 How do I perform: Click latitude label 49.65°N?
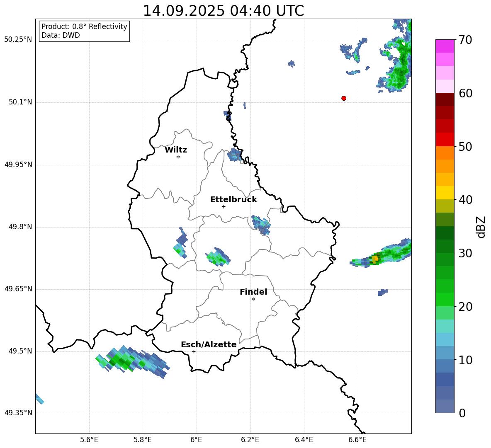18,289
